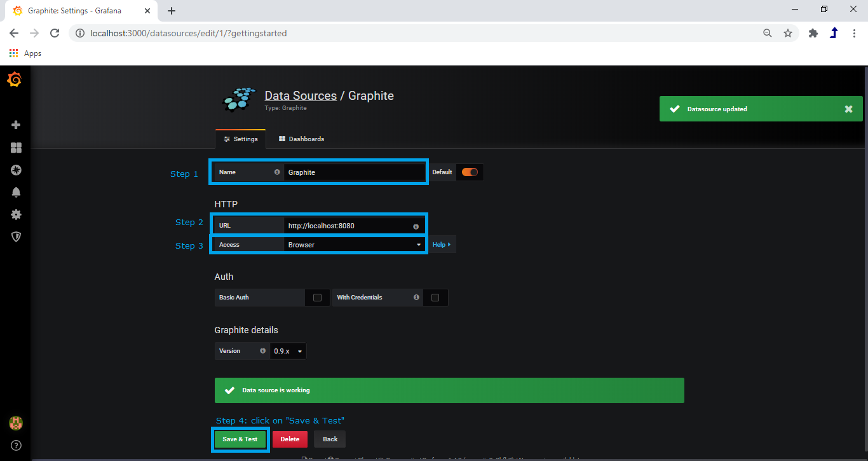This screenshot has height=461, width=868.
Task: Open the Alerting bell icon
Action: pyautogui.click(x=15, y=192)
